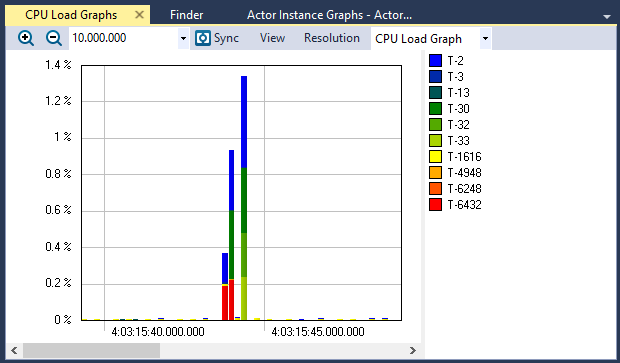Click the 10.000.000 zoom input field

tap(123, 38)
